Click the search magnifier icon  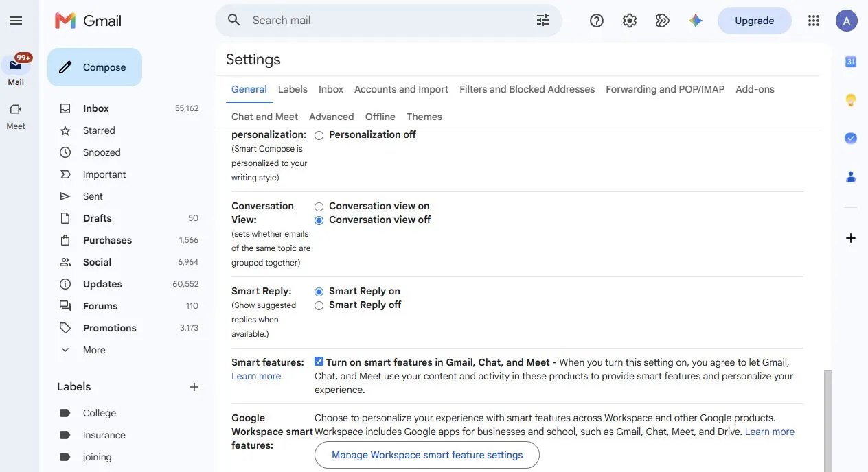(x=234, y=21)
